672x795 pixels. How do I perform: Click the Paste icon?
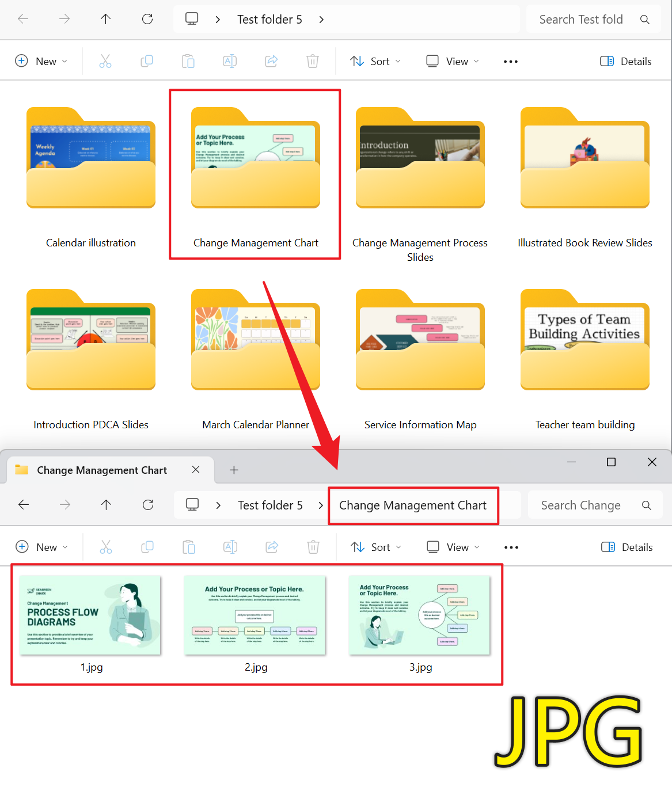pos(188,61)
